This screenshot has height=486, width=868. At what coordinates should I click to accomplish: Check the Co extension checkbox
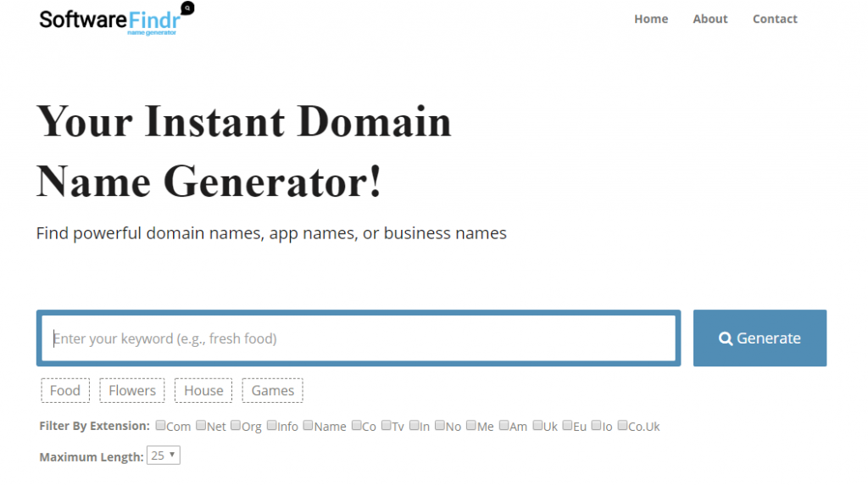[357, 425]
